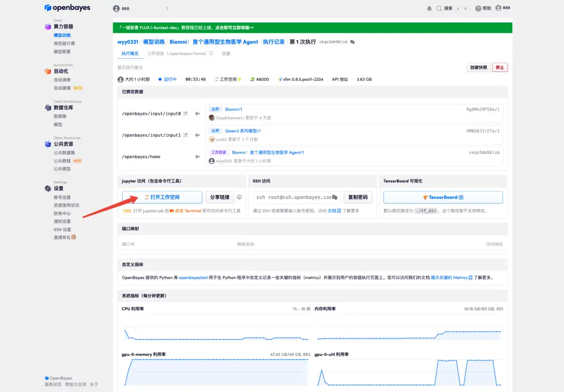Screen dimensions: 564x392
Task: Open 服务状态 footer link
Action: (x=53, y=385)
